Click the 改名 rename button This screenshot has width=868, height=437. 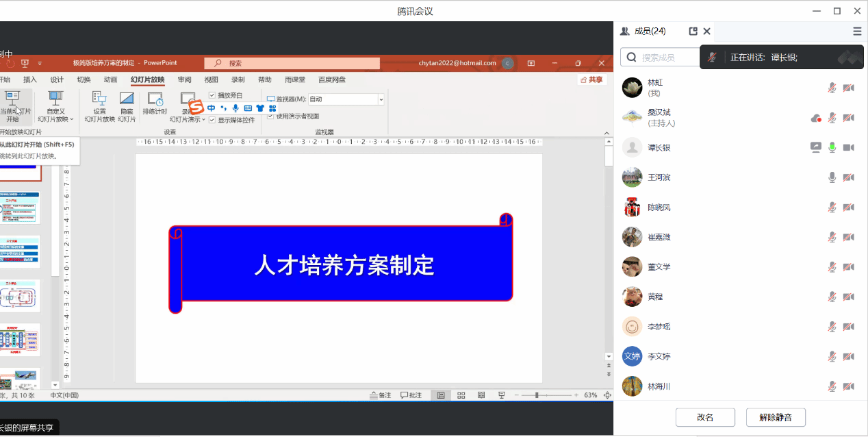point(705,417)
